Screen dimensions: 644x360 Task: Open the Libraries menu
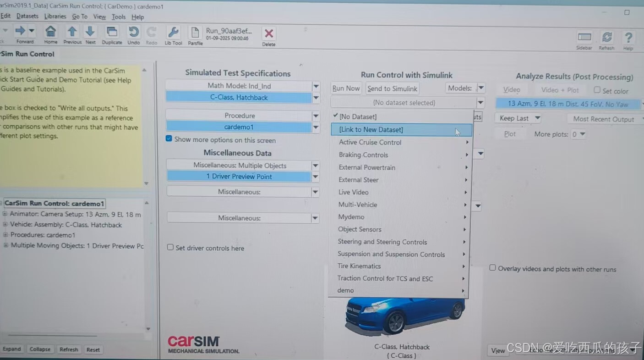pyautogui.click(x=55, y=16)
